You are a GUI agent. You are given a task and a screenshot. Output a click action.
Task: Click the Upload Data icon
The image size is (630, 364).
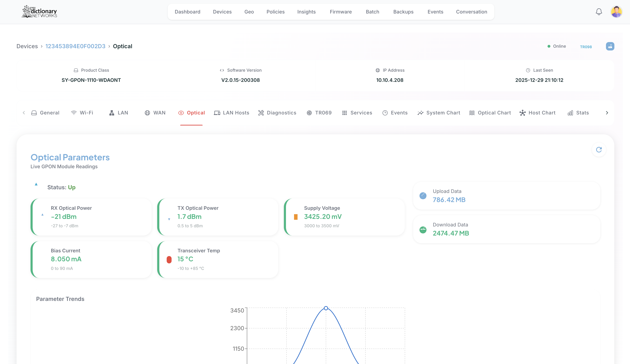tap(423, 196)
